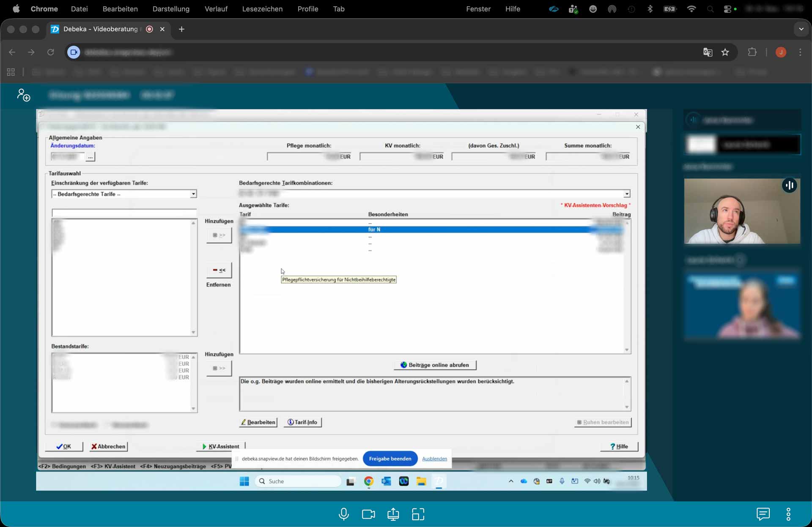Click tariff filter text field

point(124,213)
